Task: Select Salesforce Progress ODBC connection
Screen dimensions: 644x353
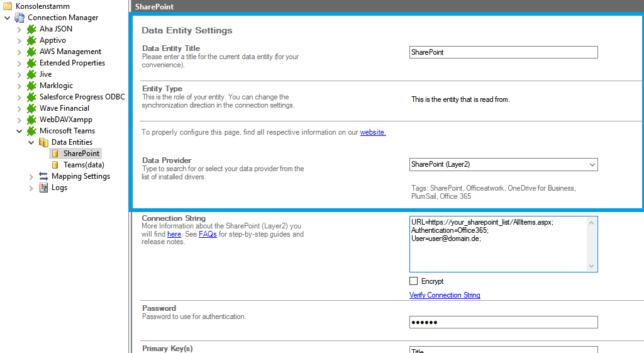Action: pyautogui.click(x=82, y=97)
